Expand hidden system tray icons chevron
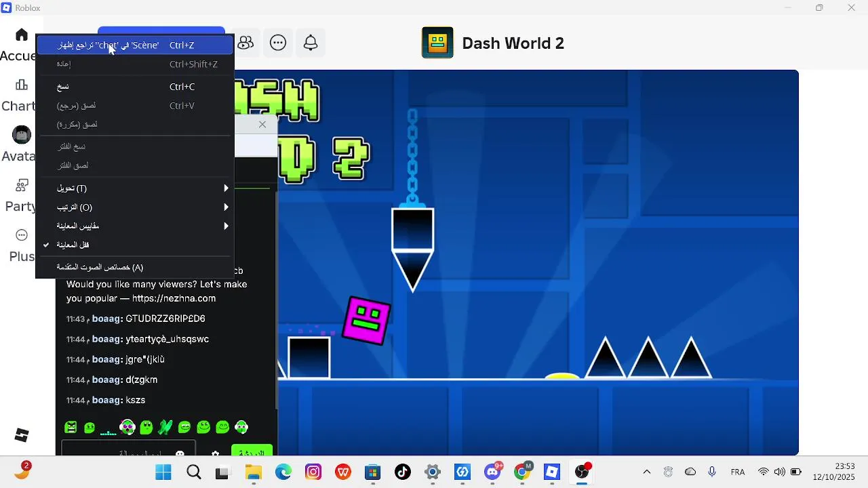The width and height of the screenshot is (868, 488). point(647,472)
